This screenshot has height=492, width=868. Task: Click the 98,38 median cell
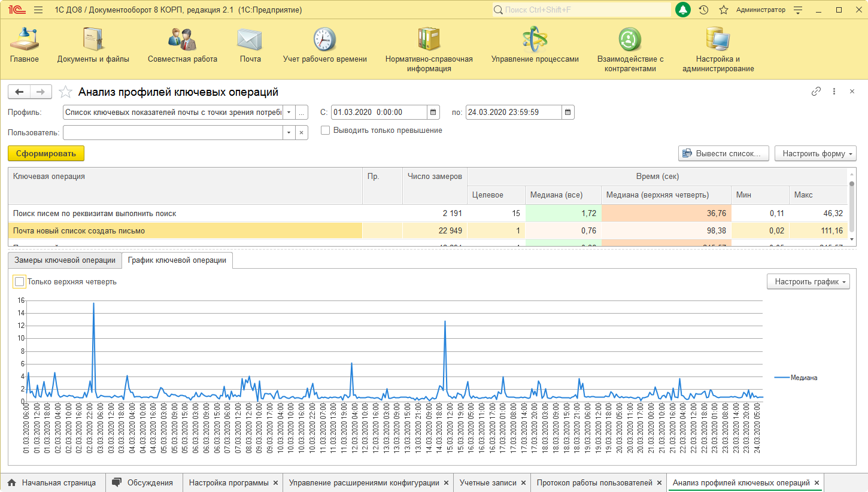click(x=666, y=231)
